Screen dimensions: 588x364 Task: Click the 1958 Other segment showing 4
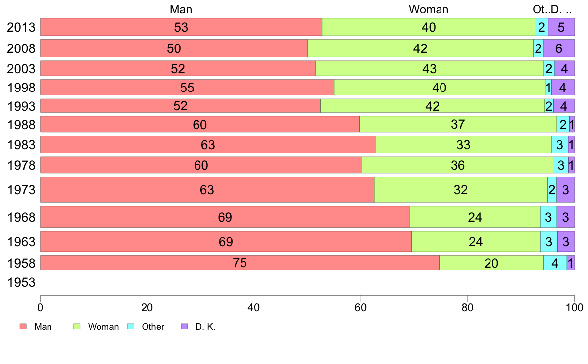point(555,263)
